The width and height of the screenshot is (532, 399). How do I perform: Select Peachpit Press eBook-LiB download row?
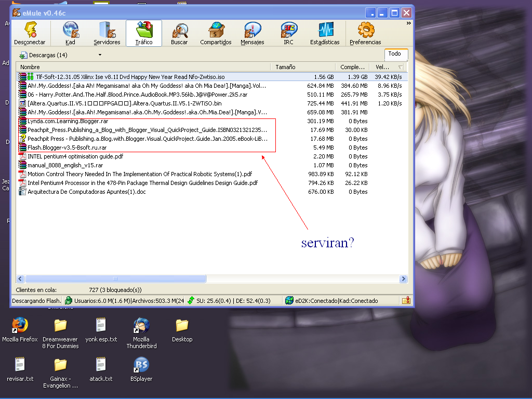(212, 139)
